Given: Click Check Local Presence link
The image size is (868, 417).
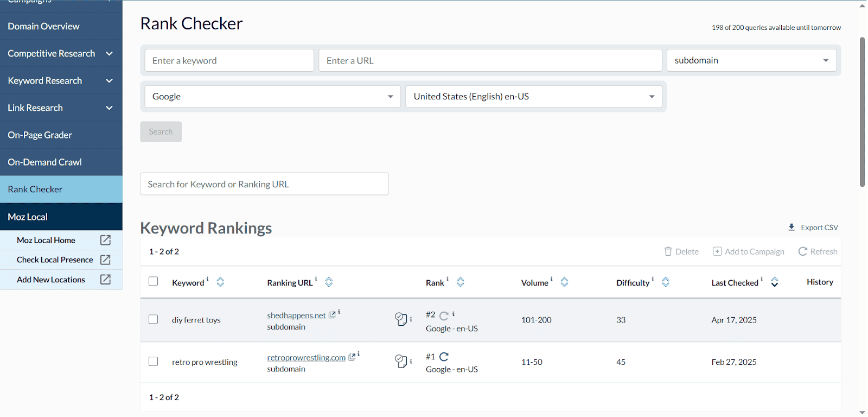Looking at the screenshot, I should tap(55, 260).
